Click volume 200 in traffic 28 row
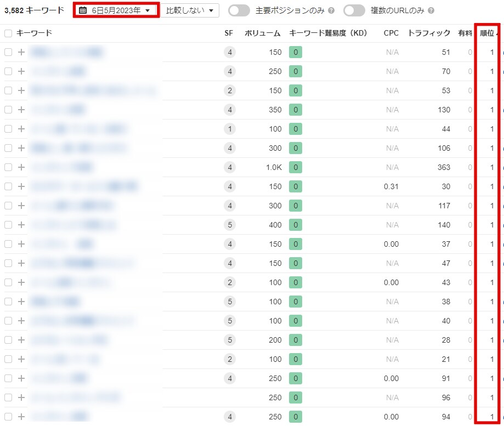 click(275, 340)
